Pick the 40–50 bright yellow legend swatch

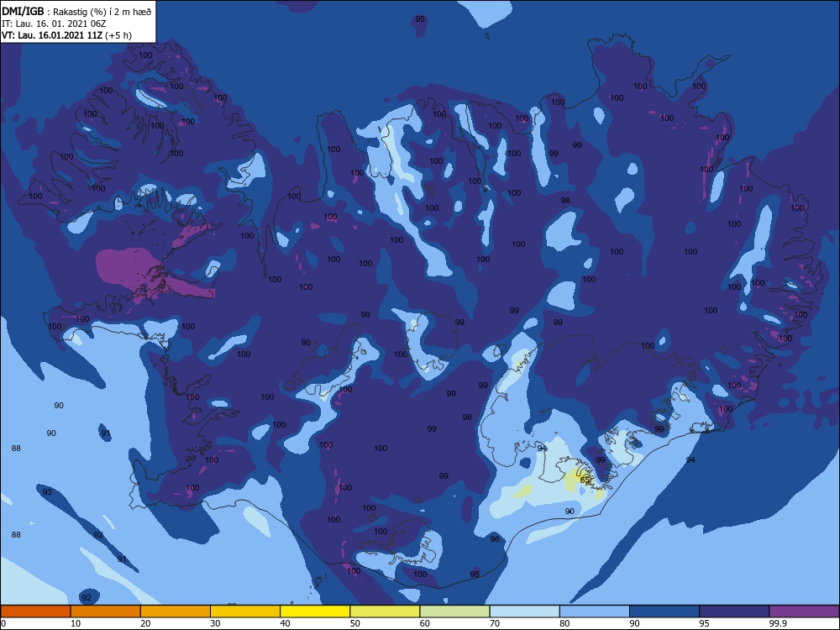(x=315, y=612)
